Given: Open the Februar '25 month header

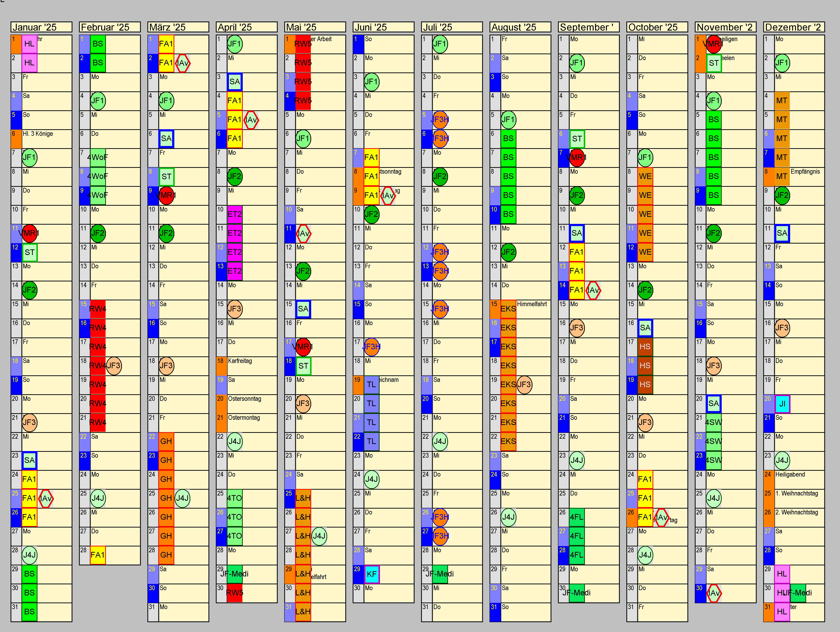Looking at the screenshot, I should pos(110,27).
